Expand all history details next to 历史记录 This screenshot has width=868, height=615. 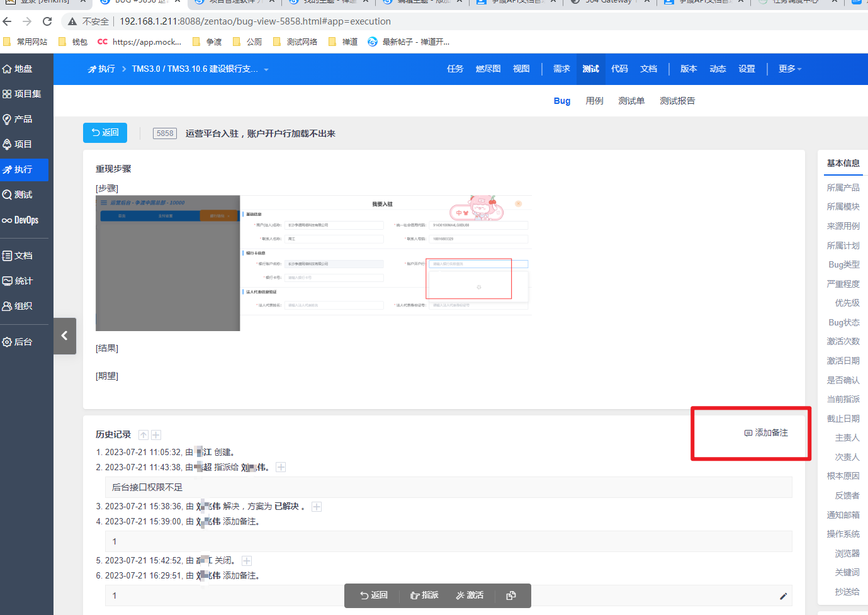(156, 435)
